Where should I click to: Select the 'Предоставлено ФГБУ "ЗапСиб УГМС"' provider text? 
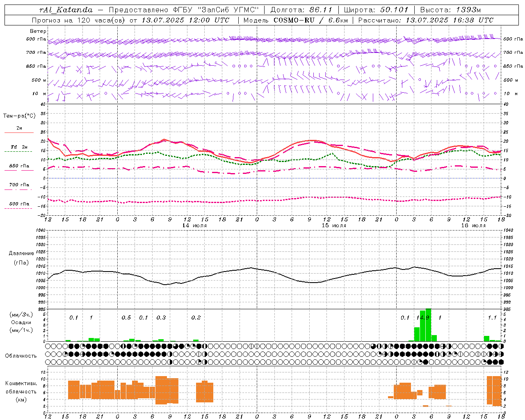[x=184, y=10]
